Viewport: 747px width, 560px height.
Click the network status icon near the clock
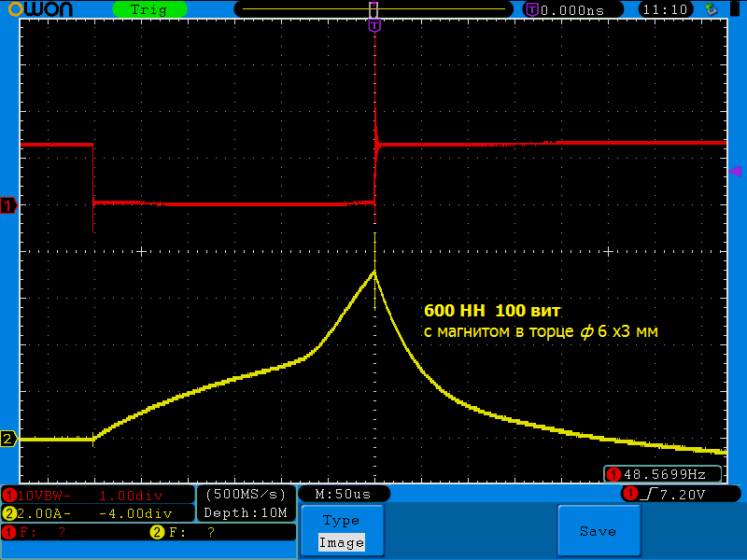[x=712, y=9]
